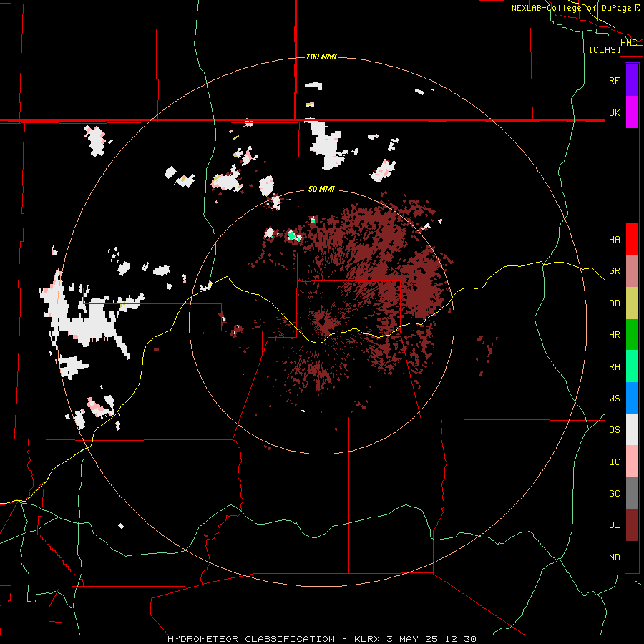Click the white DS color swatch
The image size is (644, 644).
tap(632, 429)
